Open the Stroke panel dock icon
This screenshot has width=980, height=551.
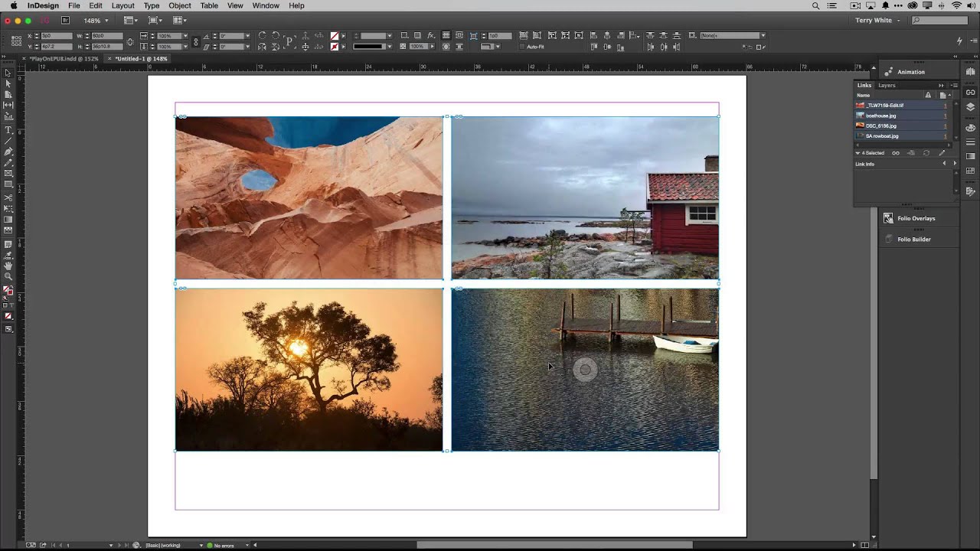click(x=970, y=142)
